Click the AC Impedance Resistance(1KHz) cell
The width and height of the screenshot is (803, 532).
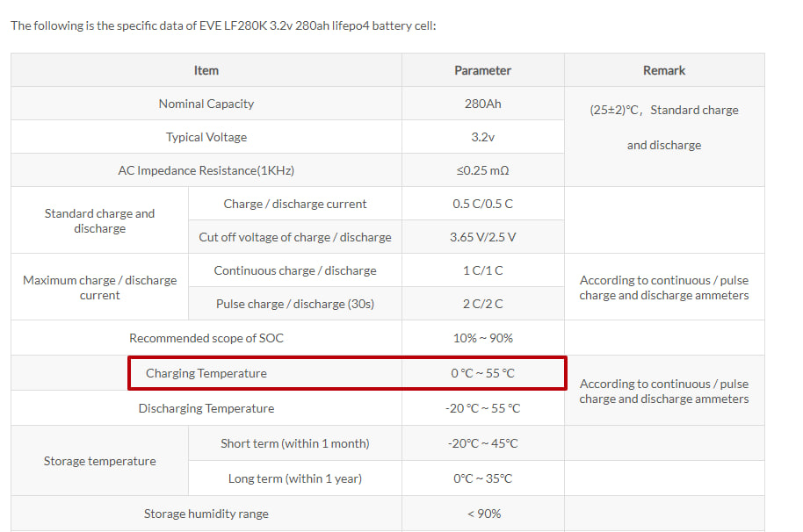pyautogui.click(x=206, y=169)
